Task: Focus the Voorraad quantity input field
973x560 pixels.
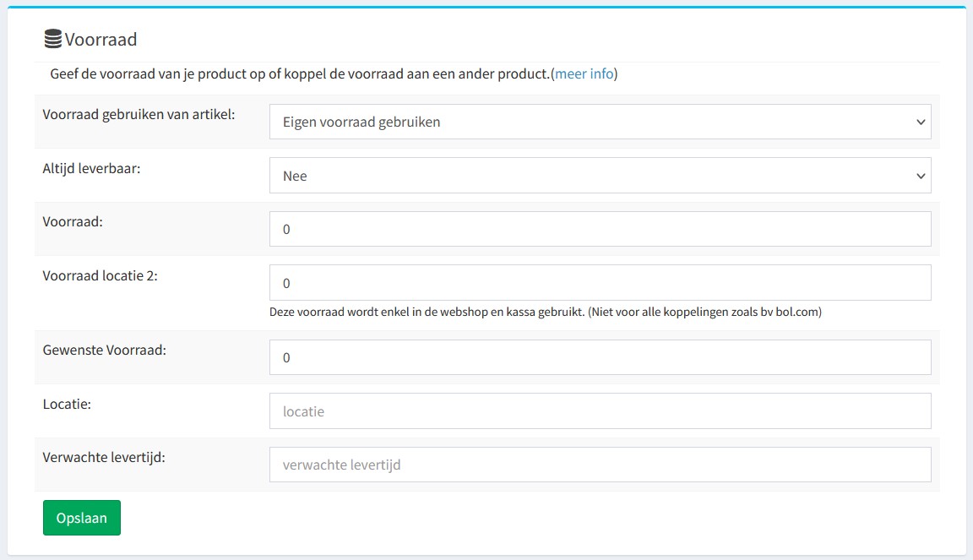Action: click(600, 229)
